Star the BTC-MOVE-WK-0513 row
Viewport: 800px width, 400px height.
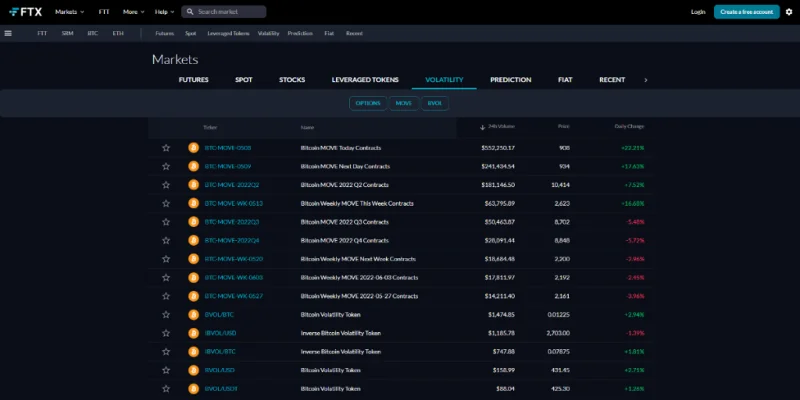166,204
